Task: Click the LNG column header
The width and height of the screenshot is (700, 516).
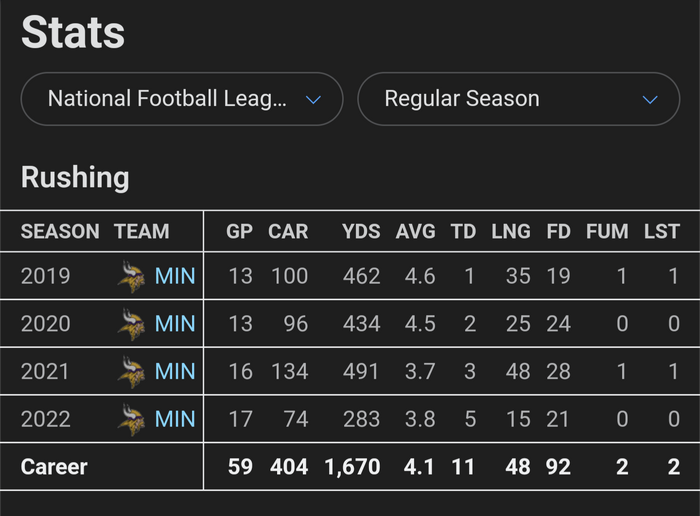Action: pyautogui.click(x=511, y=231)
